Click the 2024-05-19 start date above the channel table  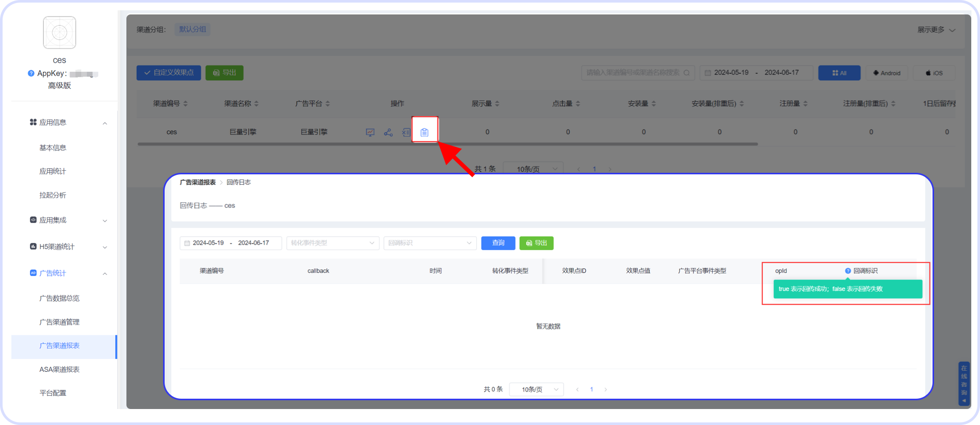coord(731,73)
